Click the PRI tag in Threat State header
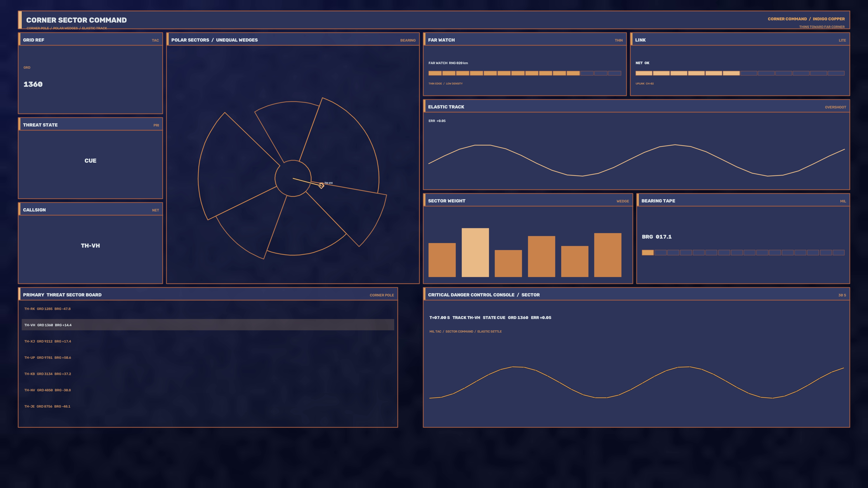The height and width of the screenshot is (488, 868). pos(156,125)
